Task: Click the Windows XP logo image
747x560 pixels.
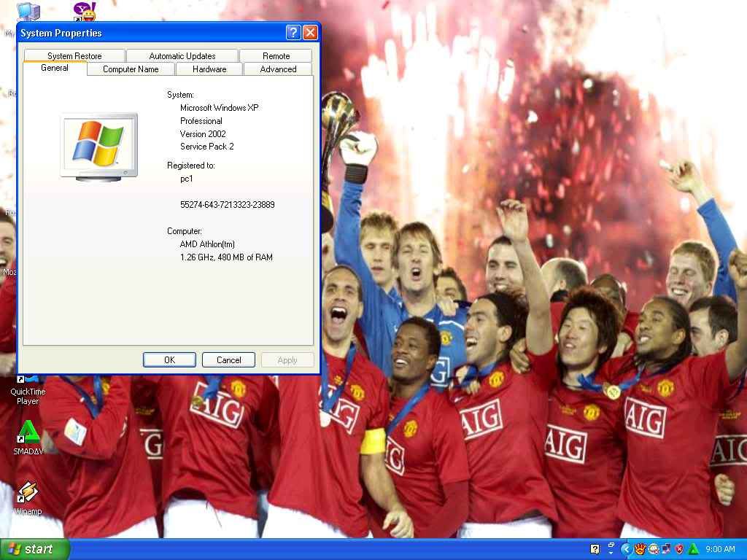Action: [x=99, y=147]
